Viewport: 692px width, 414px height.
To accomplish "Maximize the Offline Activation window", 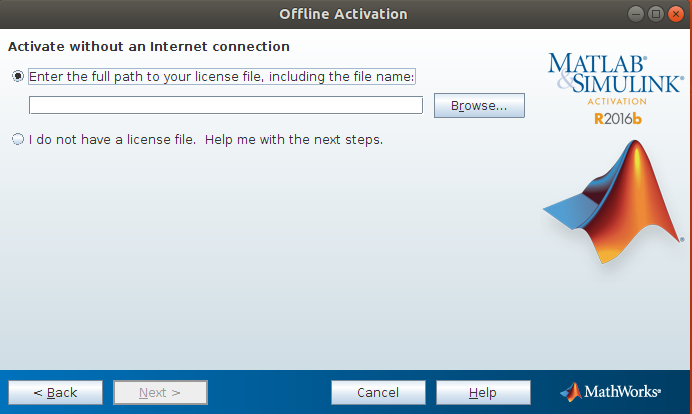I will click(x=656, y=14).
